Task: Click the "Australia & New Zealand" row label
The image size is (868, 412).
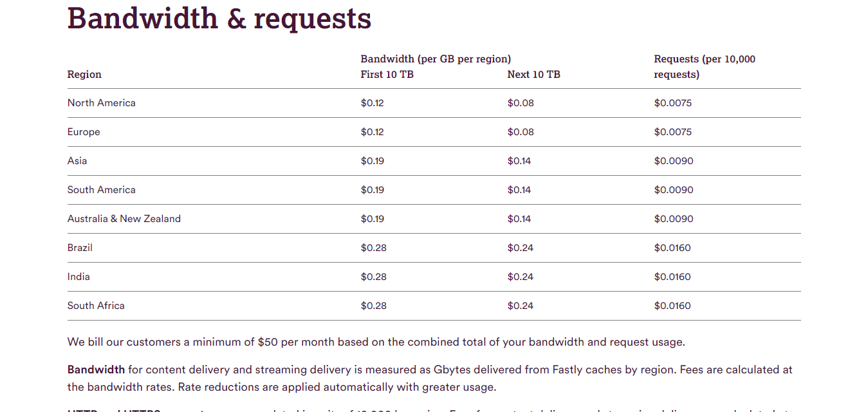Action: click(124, 219)
